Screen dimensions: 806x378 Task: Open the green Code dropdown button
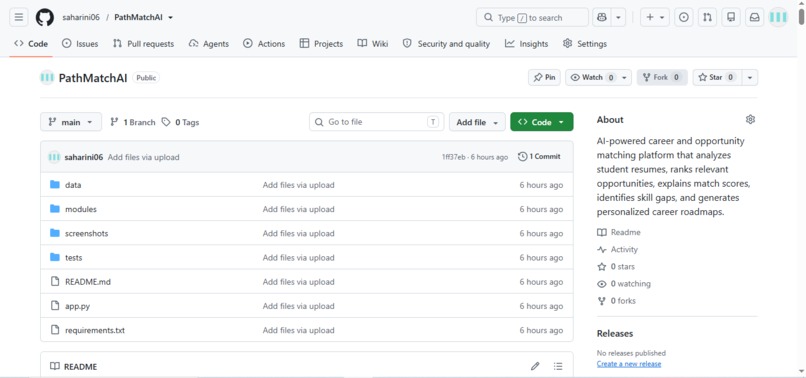(x=542, y=122)
